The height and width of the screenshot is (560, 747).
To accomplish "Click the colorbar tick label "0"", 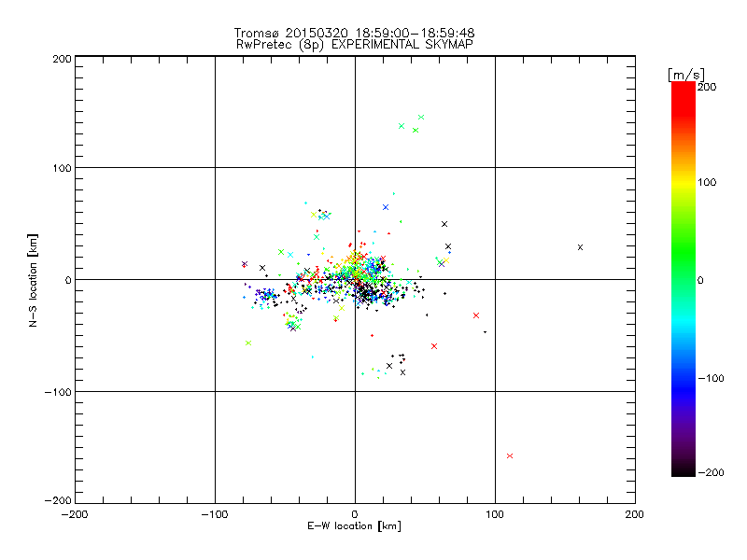I will pyautogui.click(x=700, y=281).
